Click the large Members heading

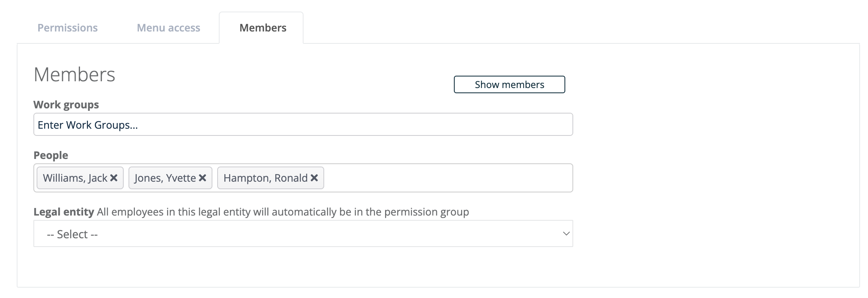74,74
